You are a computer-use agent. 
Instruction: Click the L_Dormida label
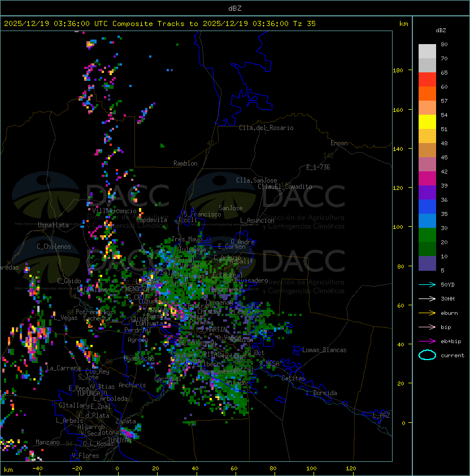click(x=321, y=393)
